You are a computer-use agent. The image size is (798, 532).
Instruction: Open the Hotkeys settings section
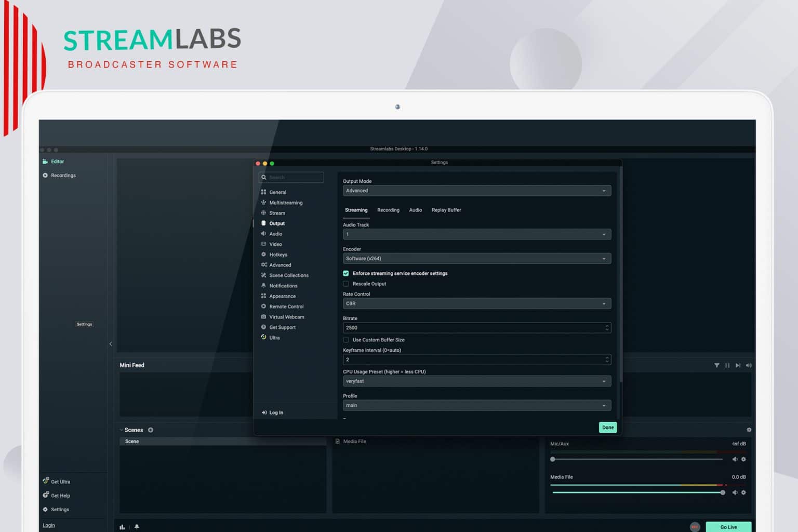tap(279, 255)
